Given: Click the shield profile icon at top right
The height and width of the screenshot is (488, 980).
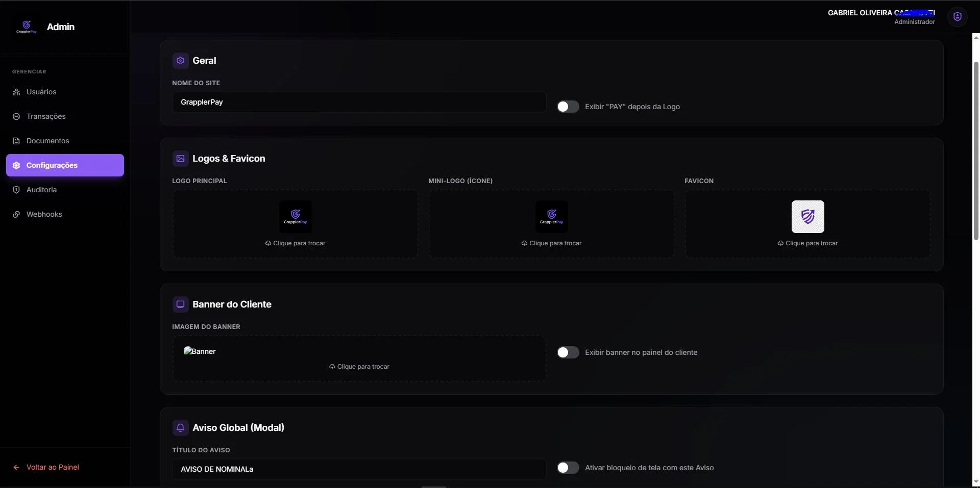Looking at the screenshot, I should 958,17.
